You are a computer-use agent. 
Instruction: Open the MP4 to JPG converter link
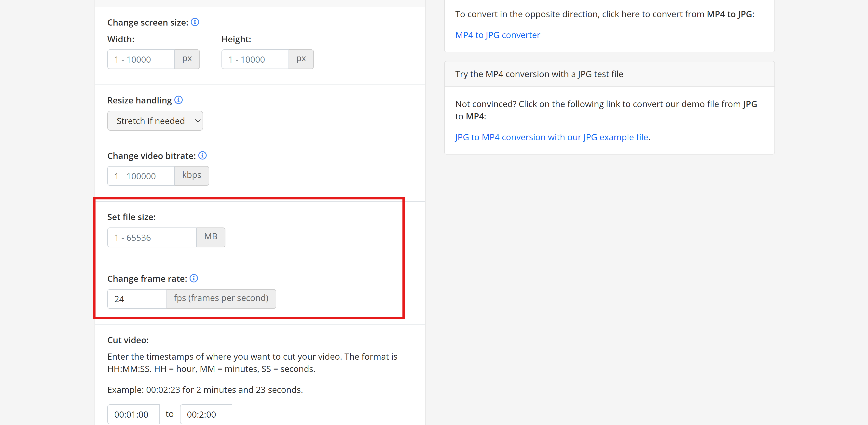tap(497, 35)
